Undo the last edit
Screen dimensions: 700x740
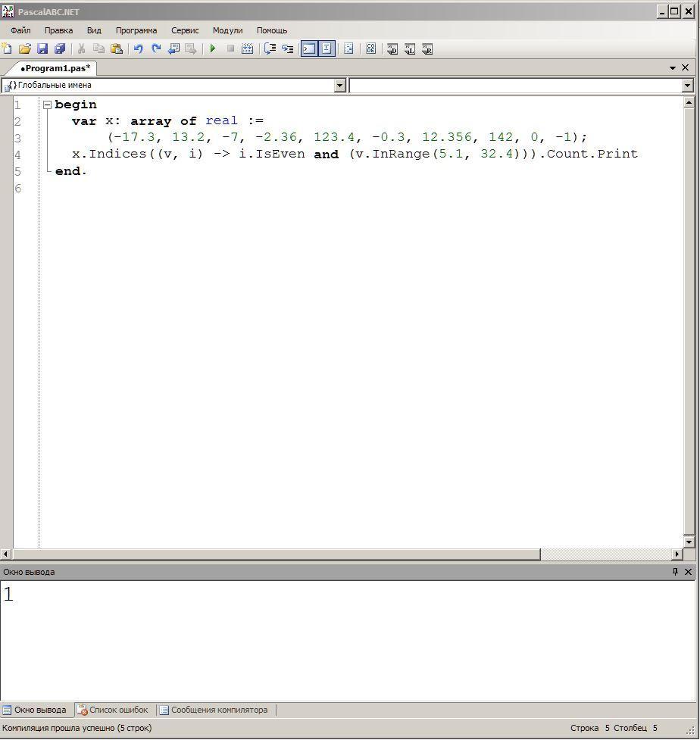click(x=139, y=48)
